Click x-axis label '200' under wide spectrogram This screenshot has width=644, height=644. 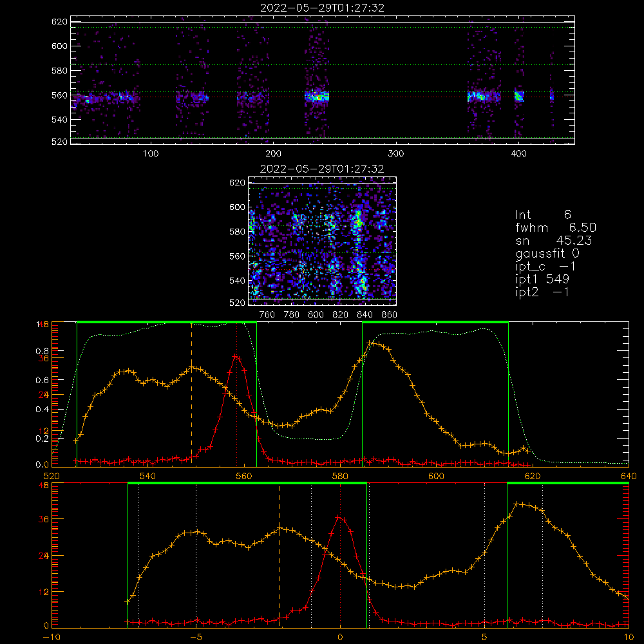tap(273, 154)
